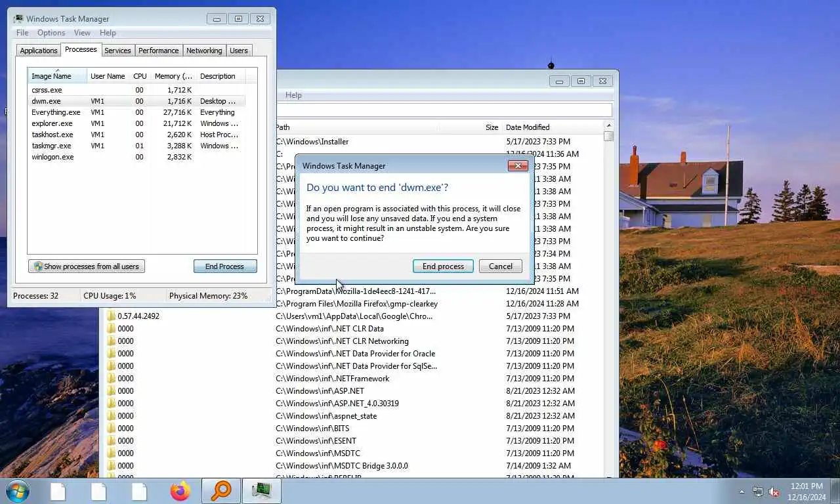Sort processes by Image Name column
Viewport: 840px width, 504px height.
click(x=57, y=76)
